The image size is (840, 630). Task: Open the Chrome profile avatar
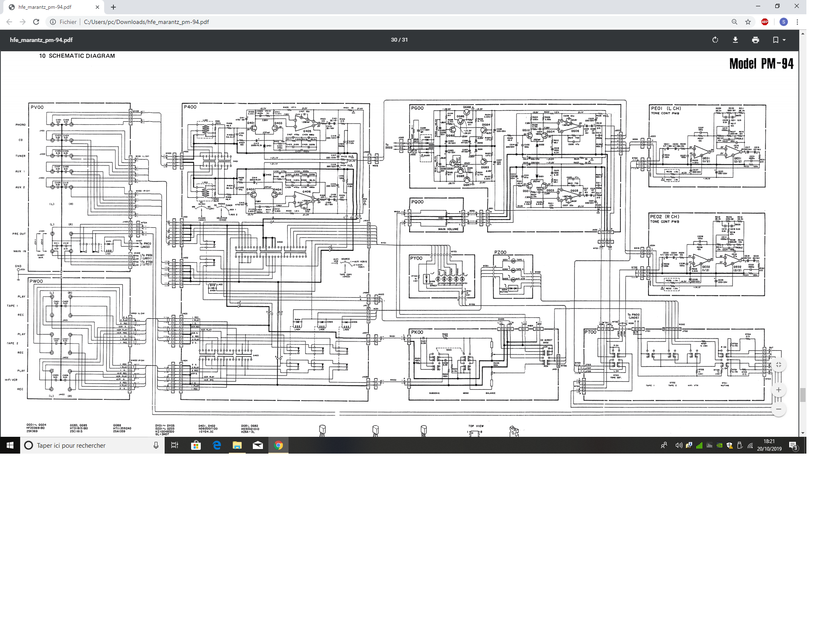(783, 22)
